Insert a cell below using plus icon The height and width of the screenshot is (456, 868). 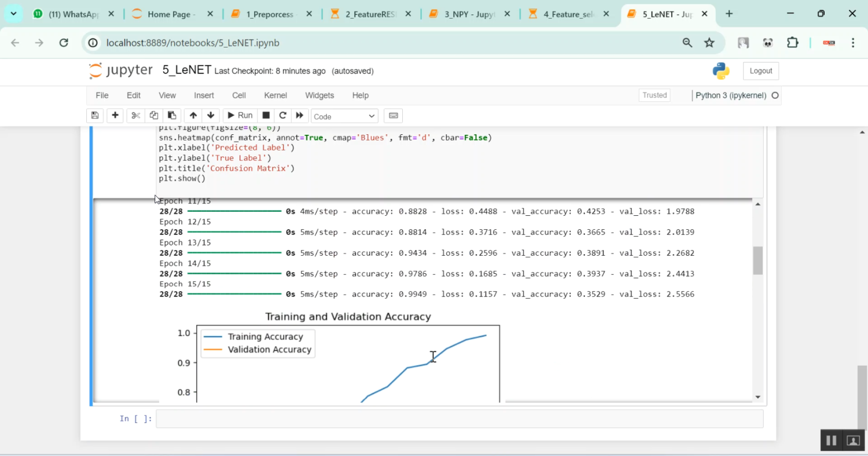click(115, 116)
